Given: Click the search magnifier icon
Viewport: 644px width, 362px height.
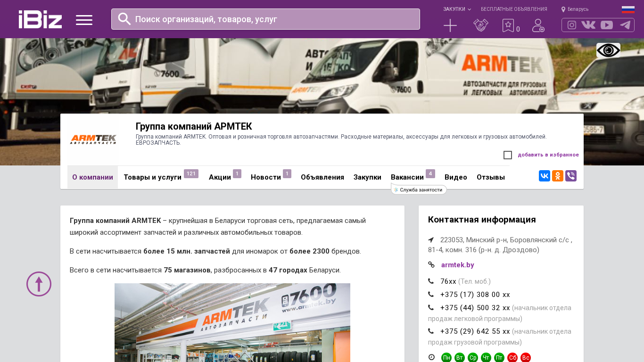Looking at the screenshot, I should [x=124, y=19].
